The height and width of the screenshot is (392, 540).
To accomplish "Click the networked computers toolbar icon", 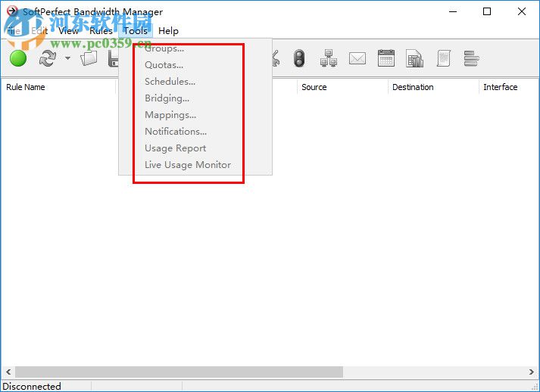I will coord(329,58).
